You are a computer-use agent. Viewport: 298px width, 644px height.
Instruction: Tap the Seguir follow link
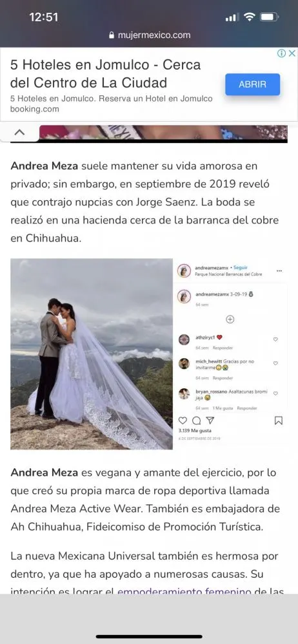tap(241, 268)
